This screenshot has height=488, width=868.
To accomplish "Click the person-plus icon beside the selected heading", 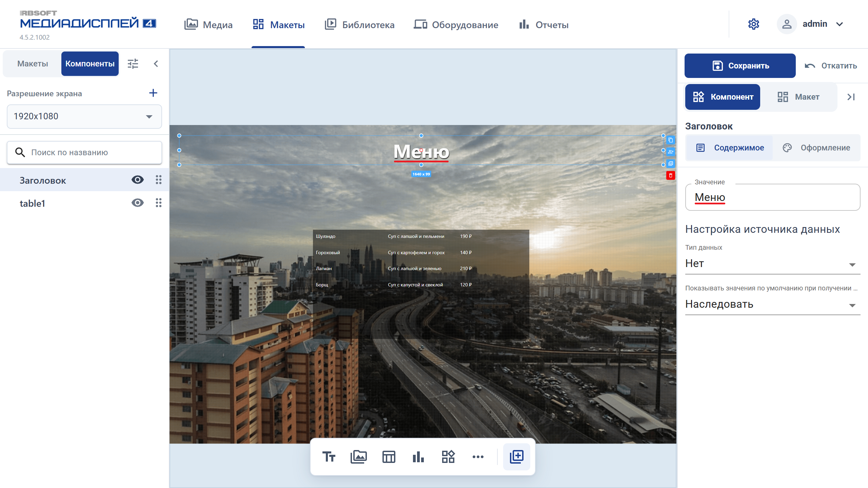I will coord(671,152).
